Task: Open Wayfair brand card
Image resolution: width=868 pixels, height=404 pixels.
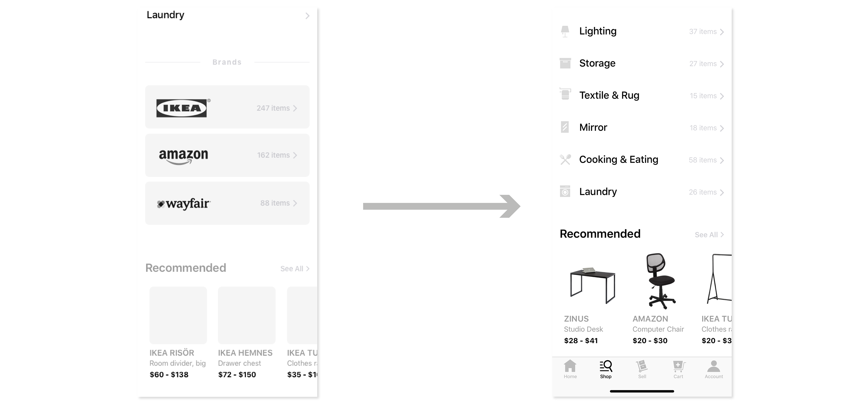Action: (227, 203)
